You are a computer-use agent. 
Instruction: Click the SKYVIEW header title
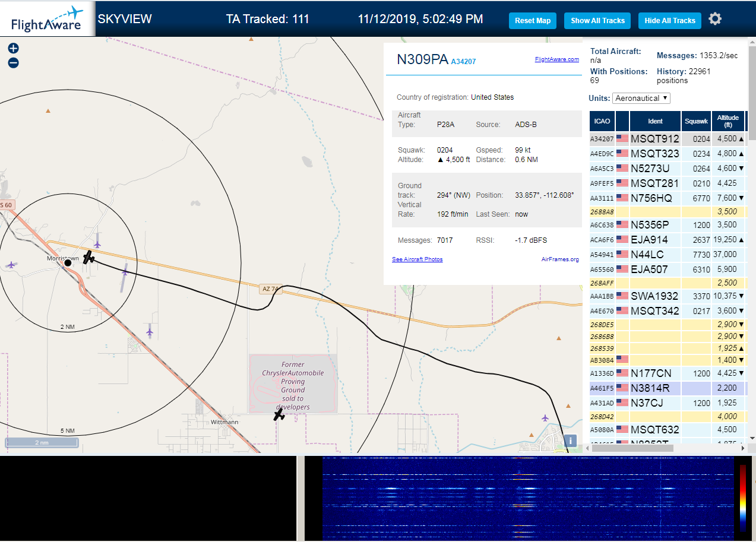tap(125, 19)
